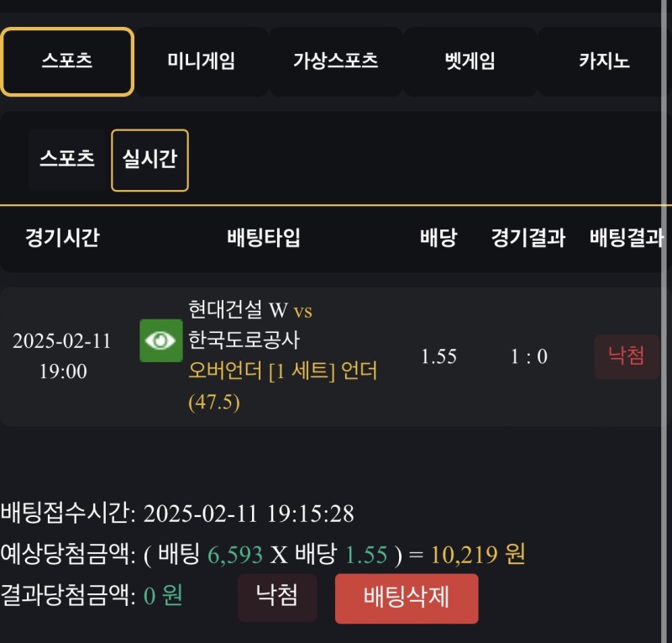The image size is (672, 643).
Task: Click the 1.55 odds value in the row
Action: pyautogui.click(x=438, y=356)
